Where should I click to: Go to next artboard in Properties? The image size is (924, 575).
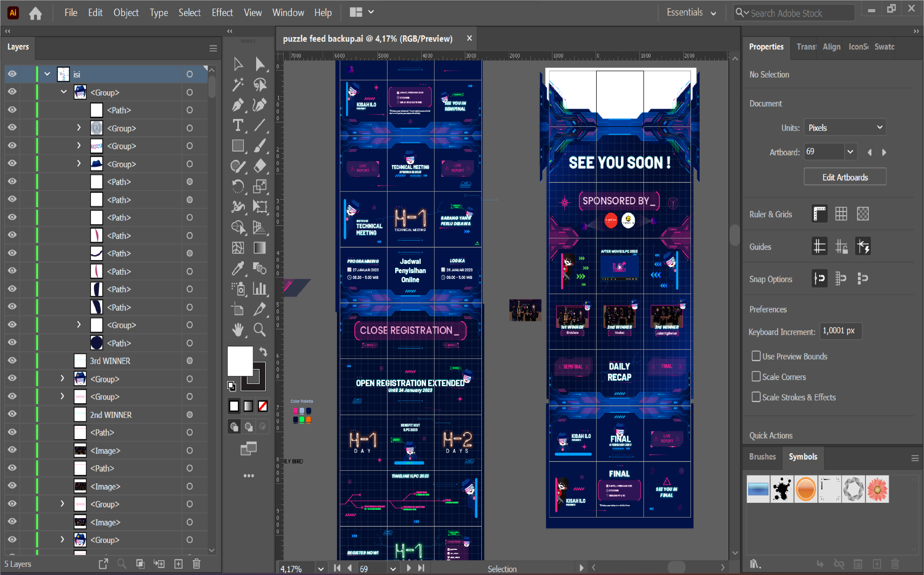(x=884, y=152)
